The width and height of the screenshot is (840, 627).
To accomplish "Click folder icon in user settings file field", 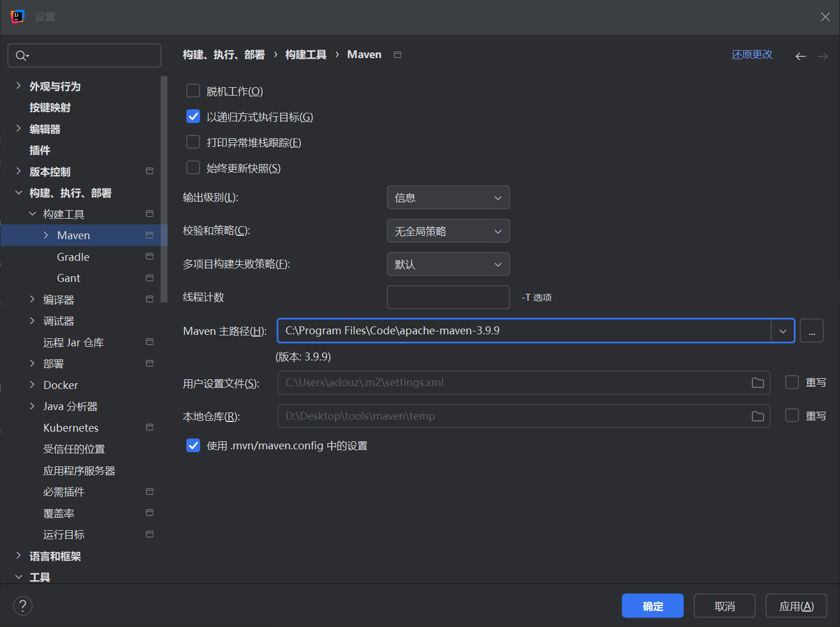I will (x=758, y=383).
